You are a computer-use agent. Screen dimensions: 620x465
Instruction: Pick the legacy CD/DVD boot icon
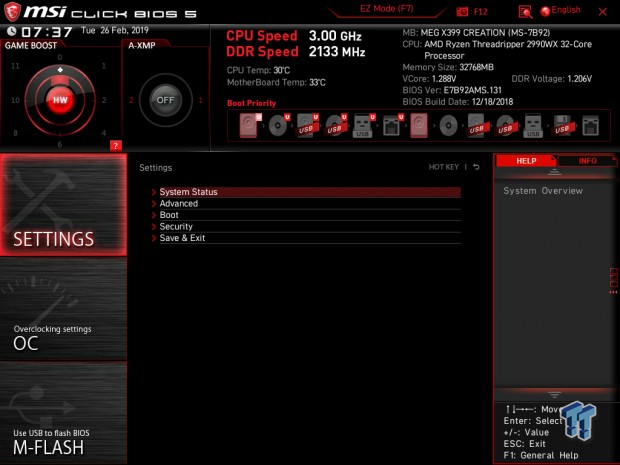(x=448, y=126)
